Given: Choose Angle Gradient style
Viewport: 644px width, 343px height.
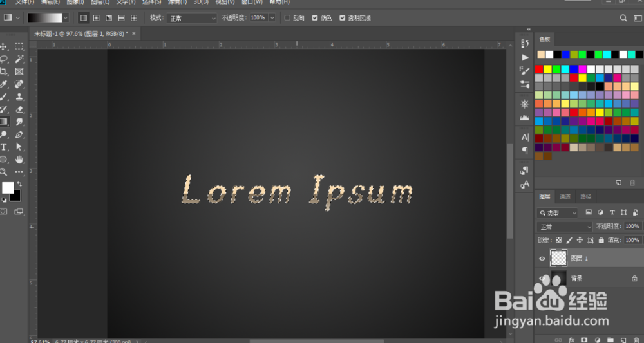Looking at the screenshot, I should click(109, 18).
